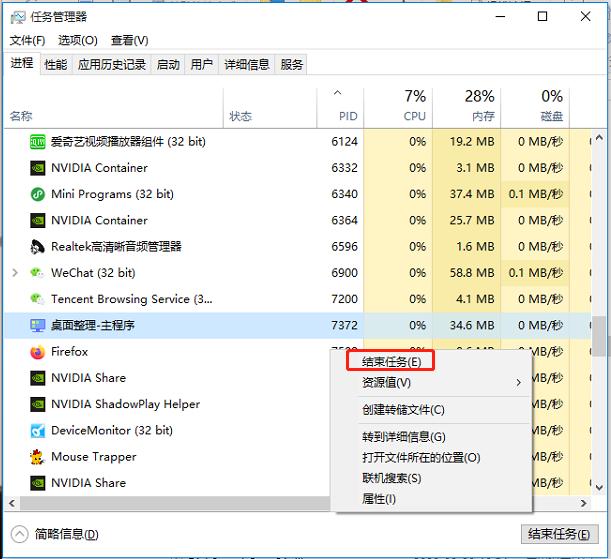The height and width of the screenshot is (559, 611).
Task: Click the Mouse Trapper icon
Action: (38, 457)
